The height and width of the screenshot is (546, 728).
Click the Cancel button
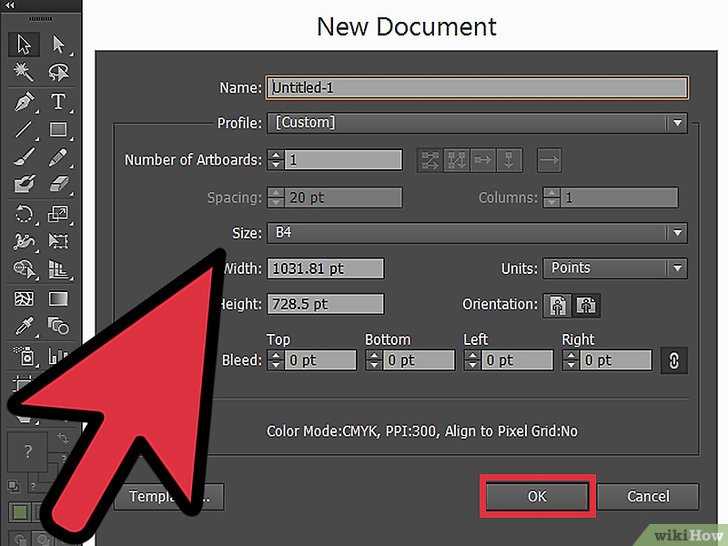[648, 496]
